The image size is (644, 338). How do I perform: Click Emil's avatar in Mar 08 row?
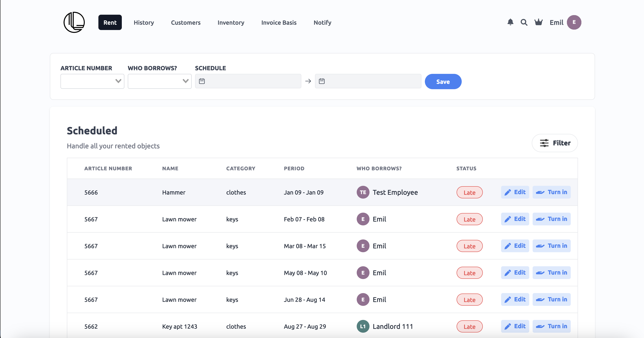click(x=363, y=246)
